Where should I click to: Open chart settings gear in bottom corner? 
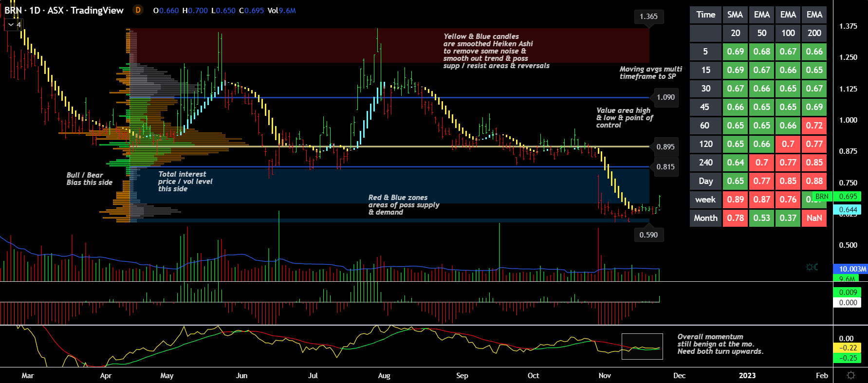click(850, 375)
